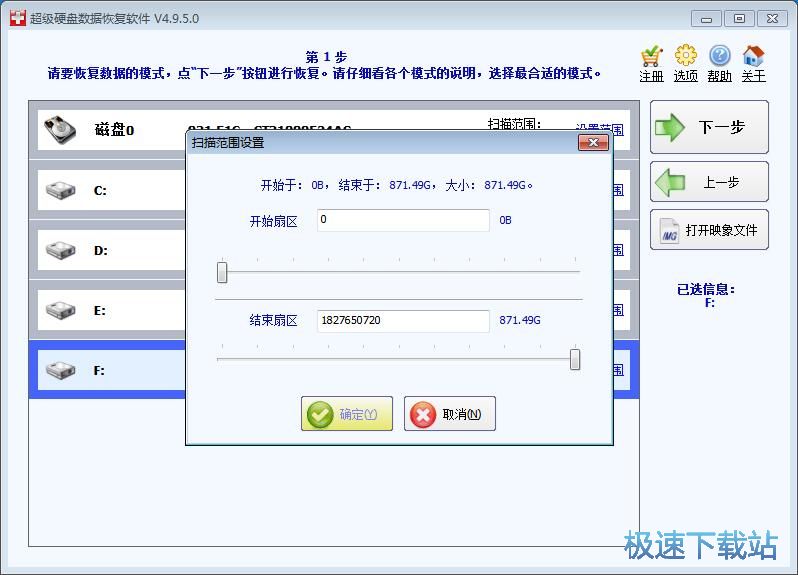Click the drive icon beside D:
This screenshot has height=575, width=798.
61,250
